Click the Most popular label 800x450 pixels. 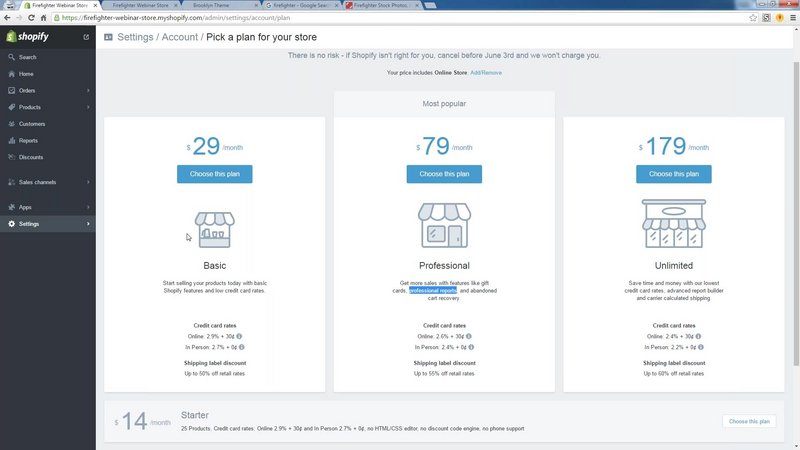(444, 104)
